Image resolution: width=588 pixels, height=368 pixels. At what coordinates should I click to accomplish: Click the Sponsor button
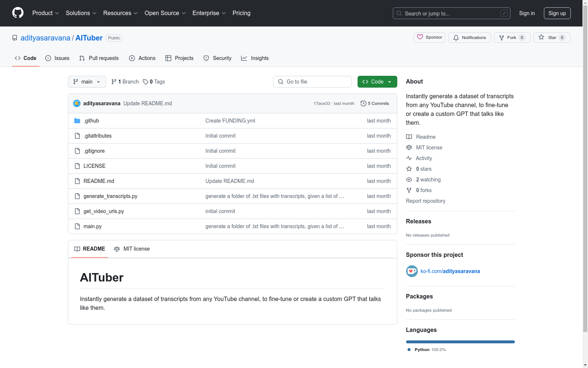[430, 38]
